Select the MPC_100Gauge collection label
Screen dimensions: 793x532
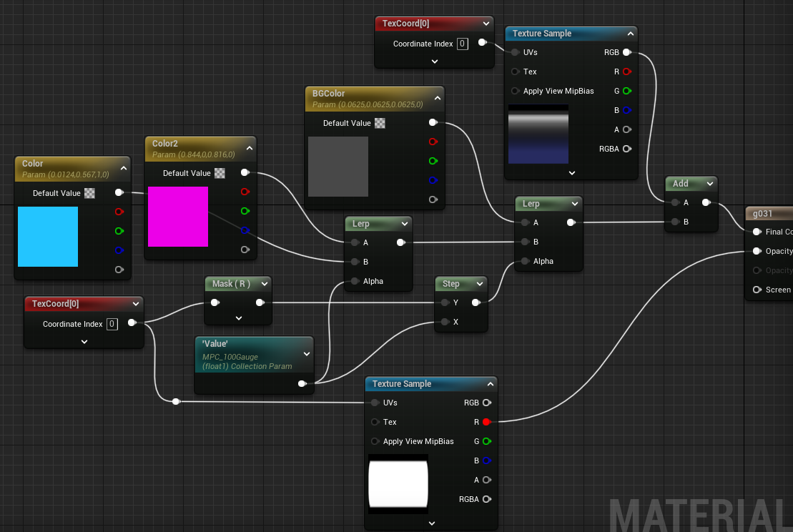[x=230, y=357]
